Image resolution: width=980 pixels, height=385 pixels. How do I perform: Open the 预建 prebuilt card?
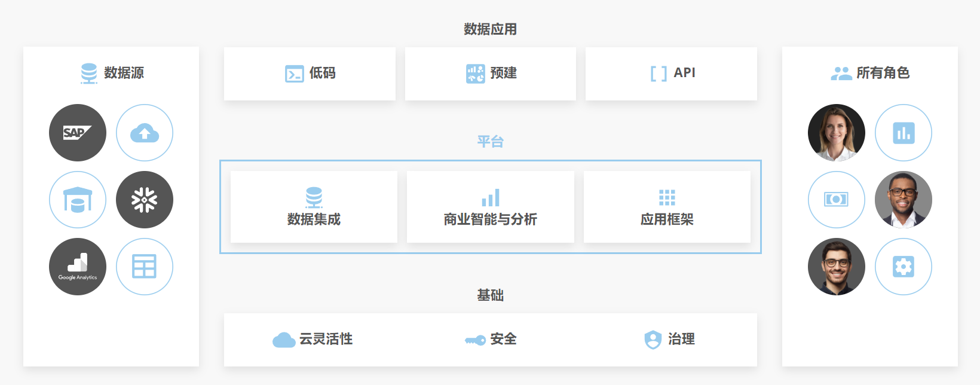coord(491,74)
